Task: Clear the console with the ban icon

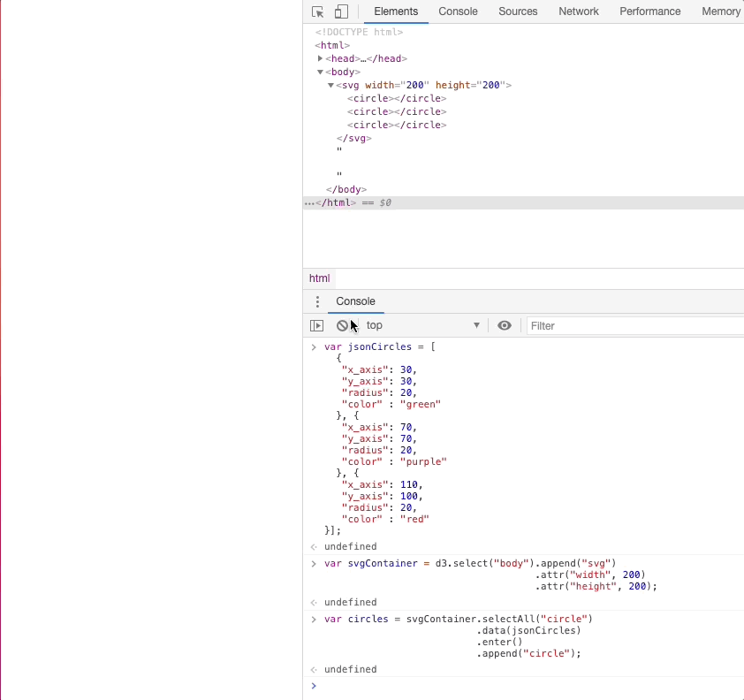Action: (342, 325)
